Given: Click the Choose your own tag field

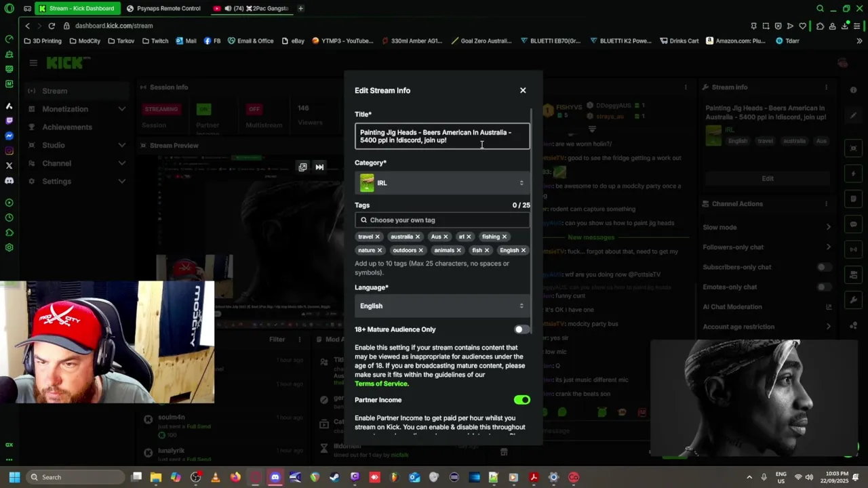Looking at the screenshot, I should coord(442,220).
